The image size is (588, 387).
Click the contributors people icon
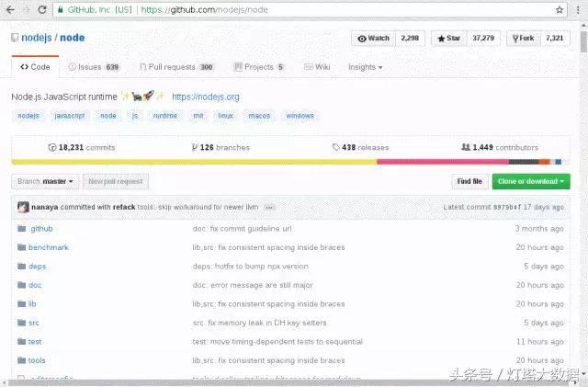coord(466,147)
